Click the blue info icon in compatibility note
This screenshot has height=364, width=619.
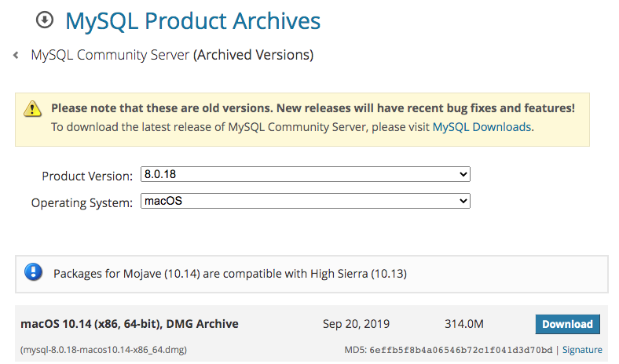[x=33, y=273]
